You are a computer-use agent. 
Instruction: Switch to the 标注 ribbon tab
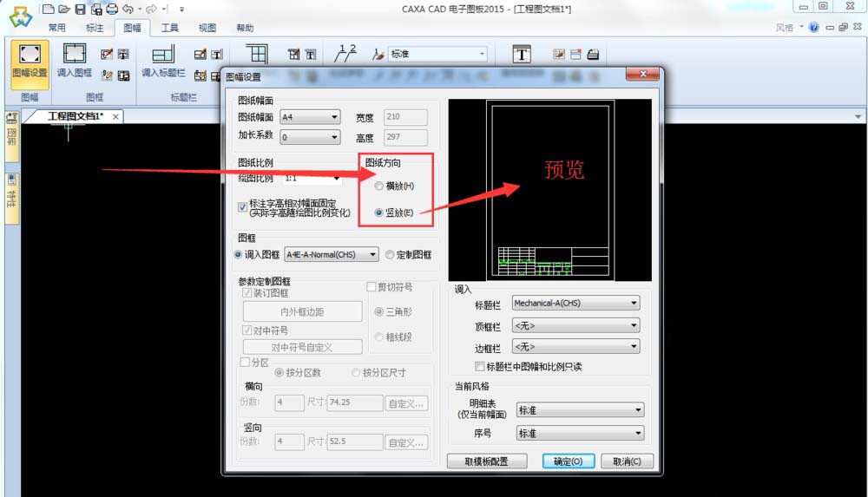coord(95,28)
